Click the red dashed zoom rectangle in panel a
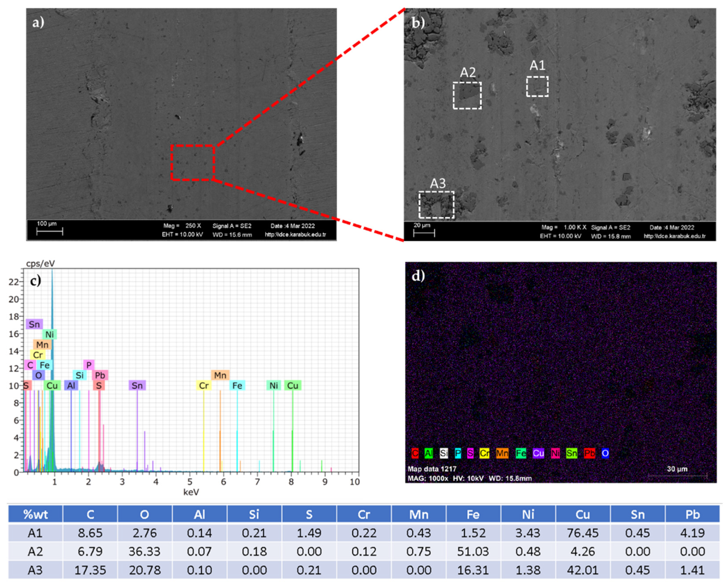728x586 pixels. (193, 162)
